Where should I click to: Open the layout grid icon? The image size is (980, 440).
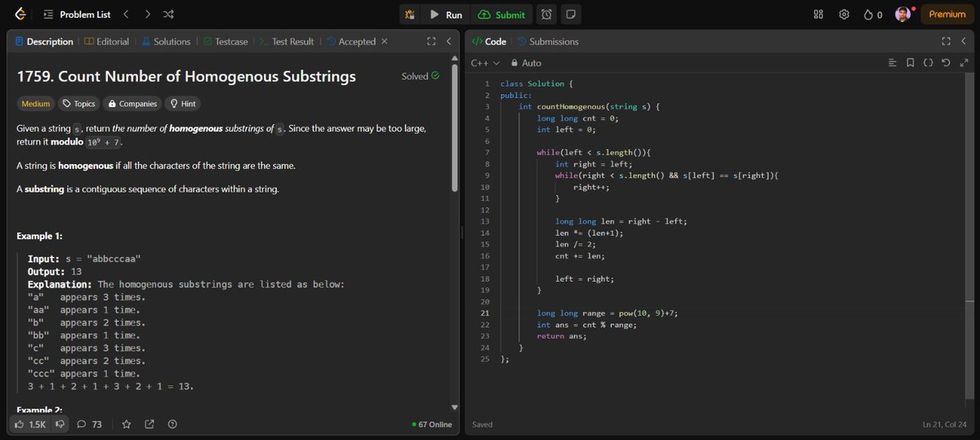[x=819, y=15]
